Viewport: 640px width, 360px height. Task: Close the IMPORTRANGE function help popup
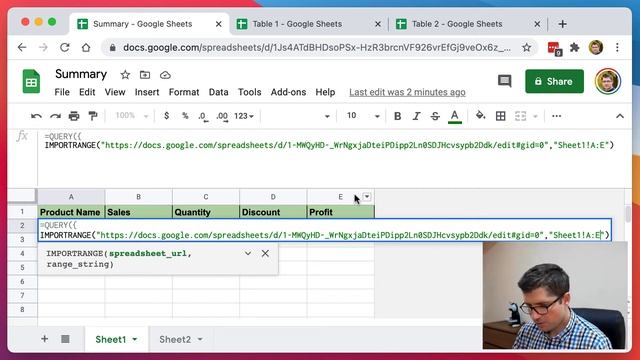(265, 253)
